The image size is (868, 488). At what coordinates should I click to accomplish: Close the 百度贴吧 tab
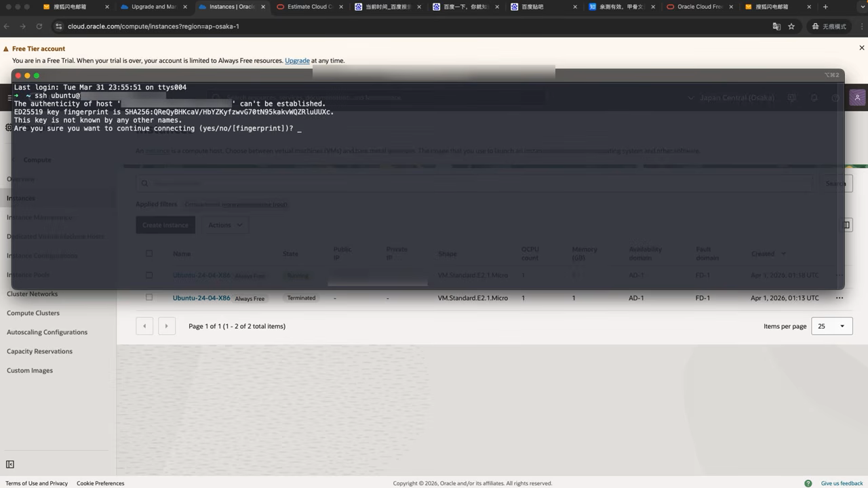(x=576, y=7)
